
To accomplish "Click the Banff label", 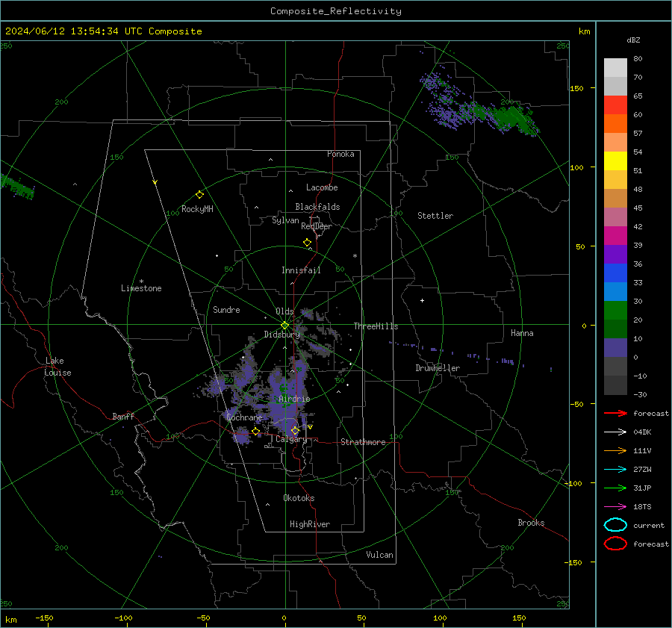I will 123,416.
